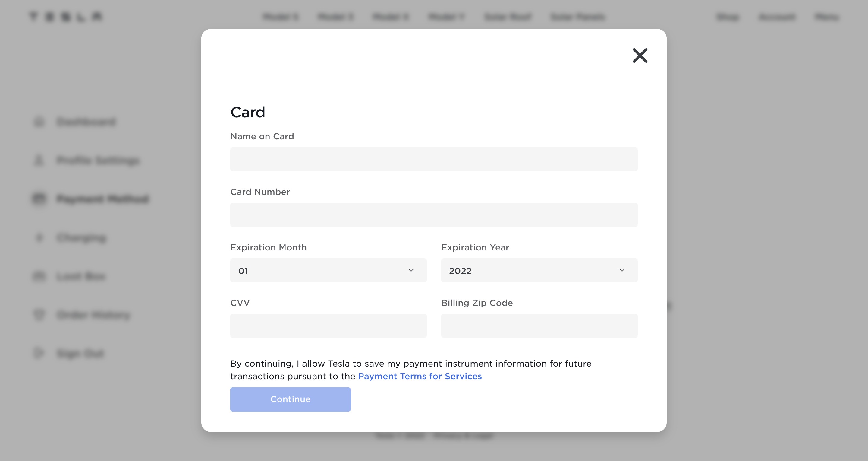Click the Order History icon in sidebar
868x461 pixels.
coord(39,315)
